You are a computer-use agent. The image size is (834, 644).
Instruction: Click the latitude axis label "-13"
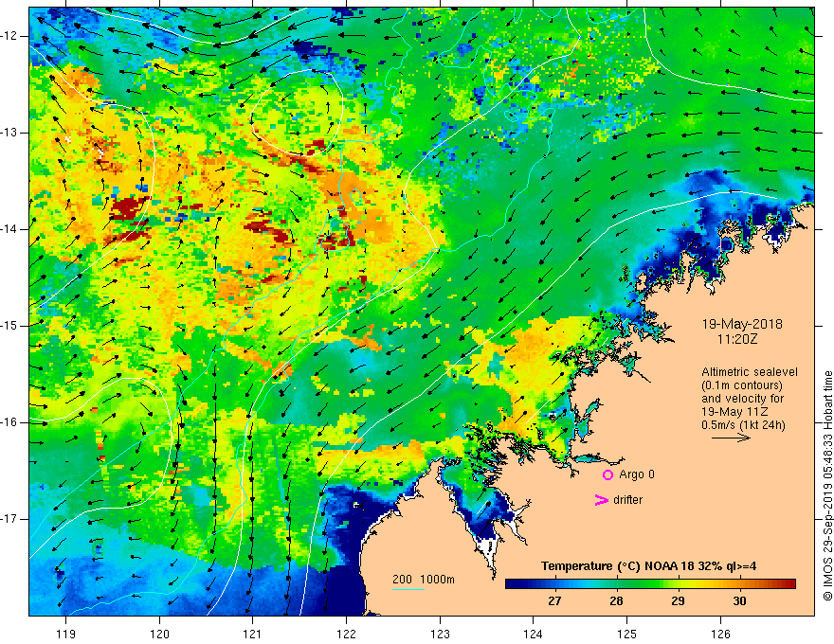[9, 133]
